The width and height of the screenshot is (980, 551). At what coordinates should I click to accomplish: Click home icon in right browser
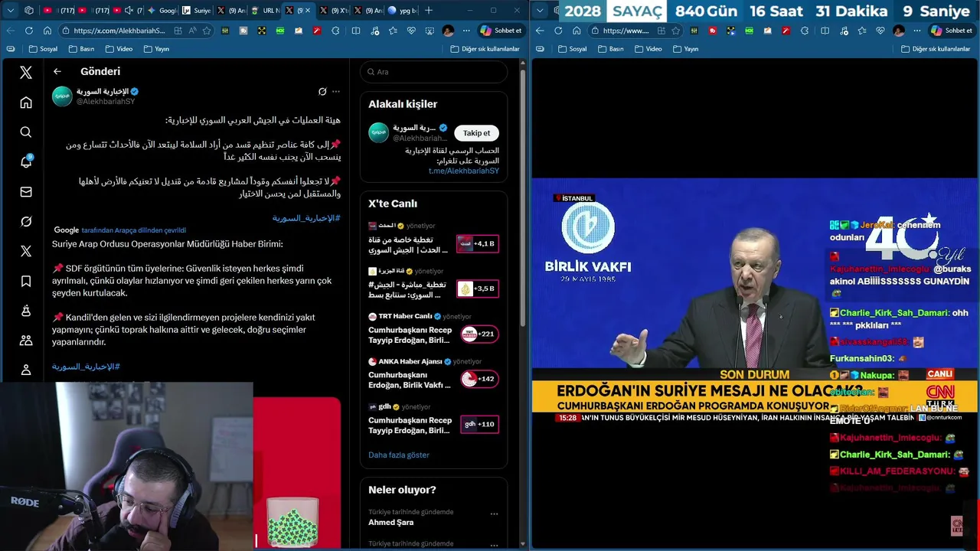577,31
